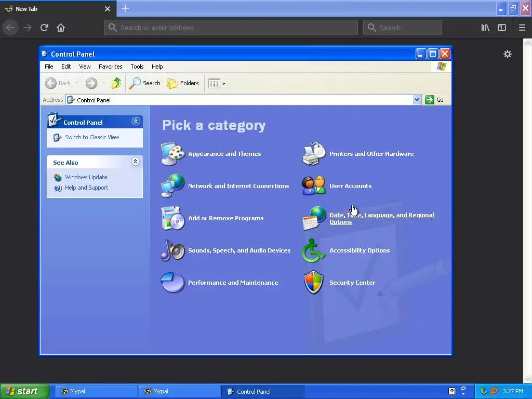Toggle browser sidebar icon
The width and height of the screenshot is (532, 399).
502,28
